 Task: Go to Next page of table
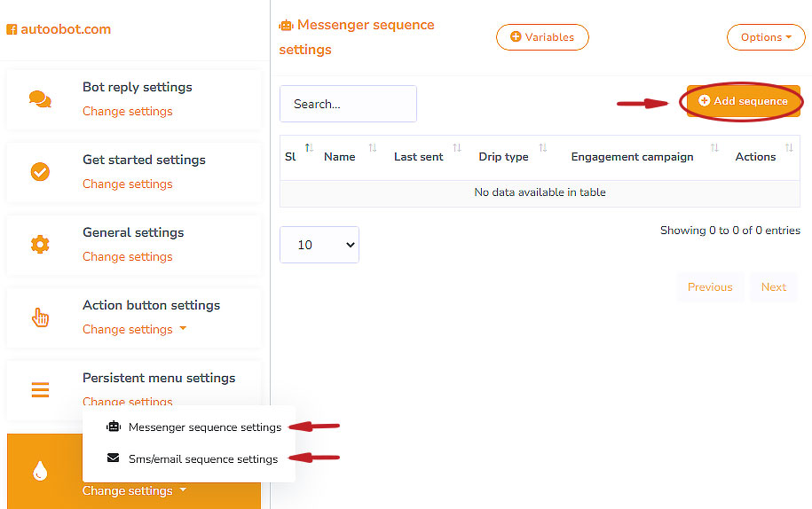pyautogui.click(x=773, y=287)
